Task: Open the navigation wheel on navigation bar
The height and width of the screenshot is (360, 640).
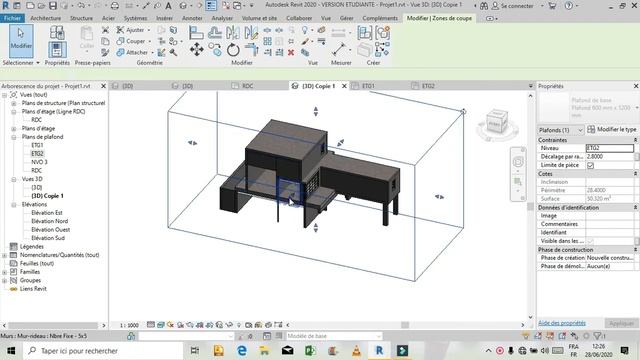Action: coord(518,162)
